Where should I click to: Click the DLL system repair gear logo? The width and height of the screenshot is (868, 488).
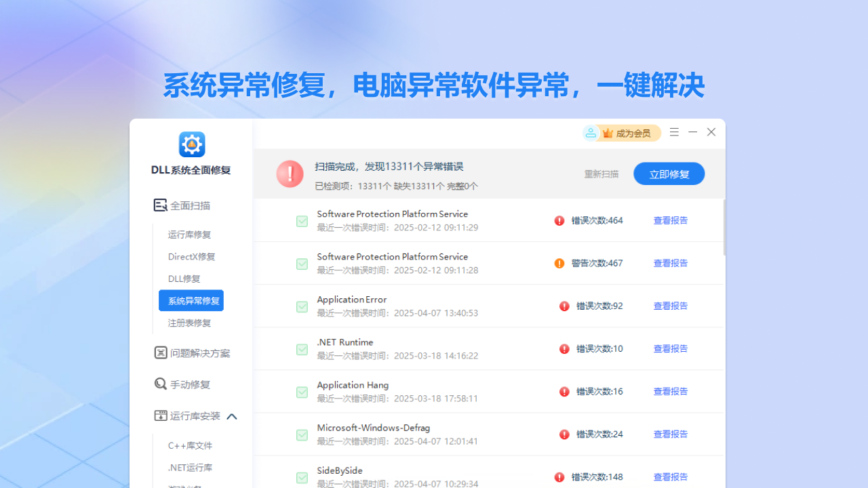point(191,144)
